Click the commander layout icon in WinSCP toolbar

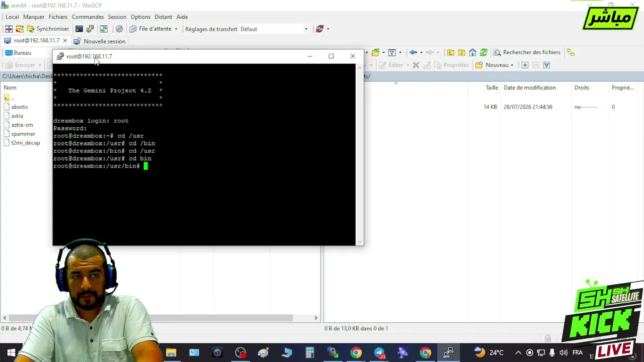point(9,29)
